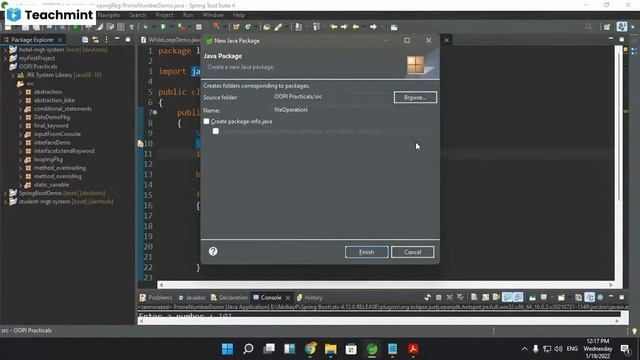The image size is (640, 360).
Task: Select the inputFromConsole package
Action: (57, 134)
